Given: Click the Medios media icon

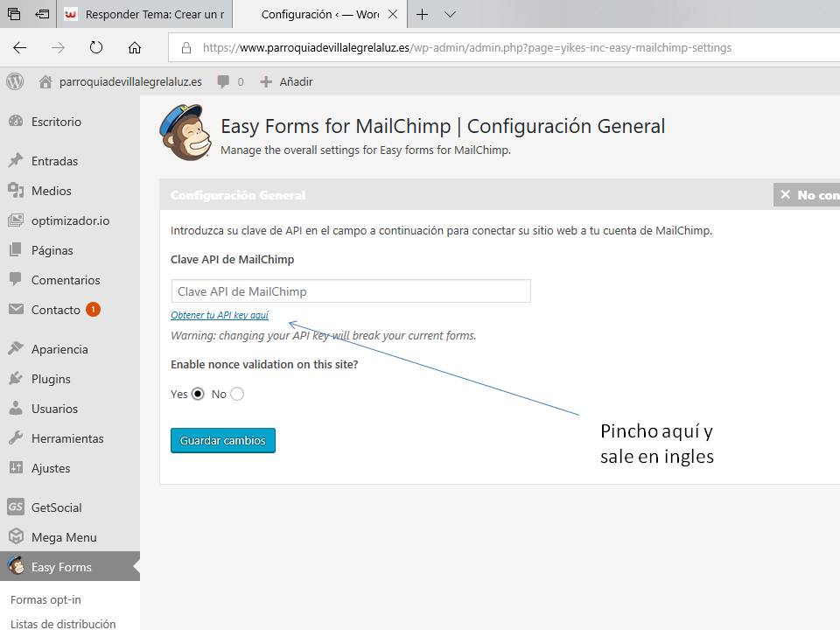Looking at the screenshot, I should 16,190.
